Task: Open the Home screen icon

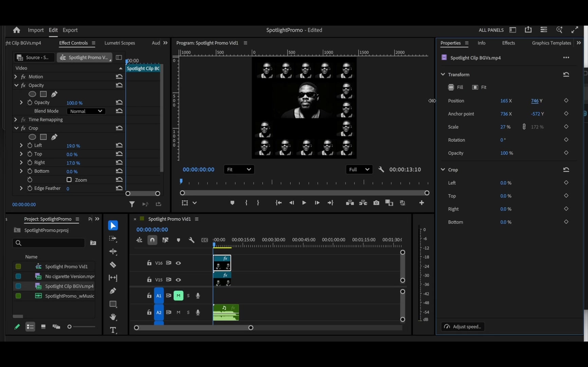Action: 16,30
